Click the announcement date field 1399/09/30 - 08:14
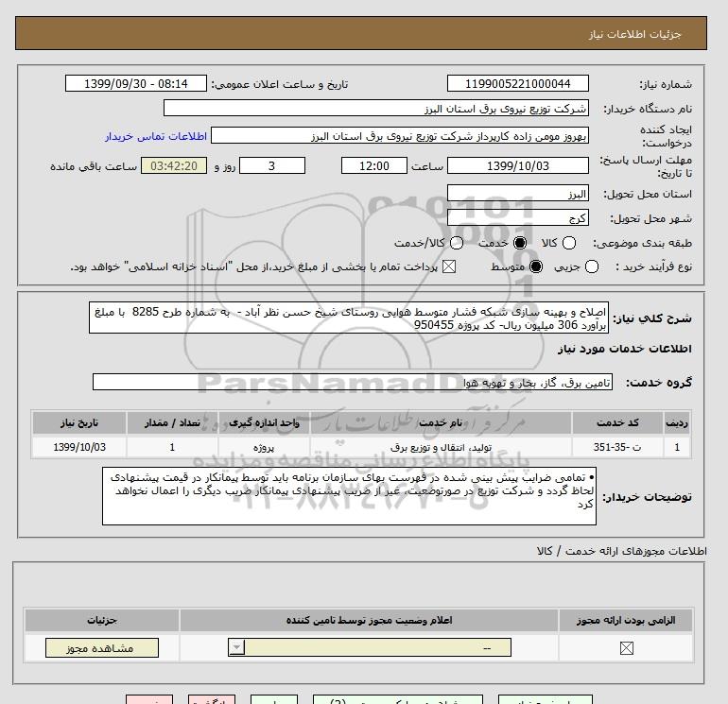Screen dimensions: 728x704 (x=136, y=83)
